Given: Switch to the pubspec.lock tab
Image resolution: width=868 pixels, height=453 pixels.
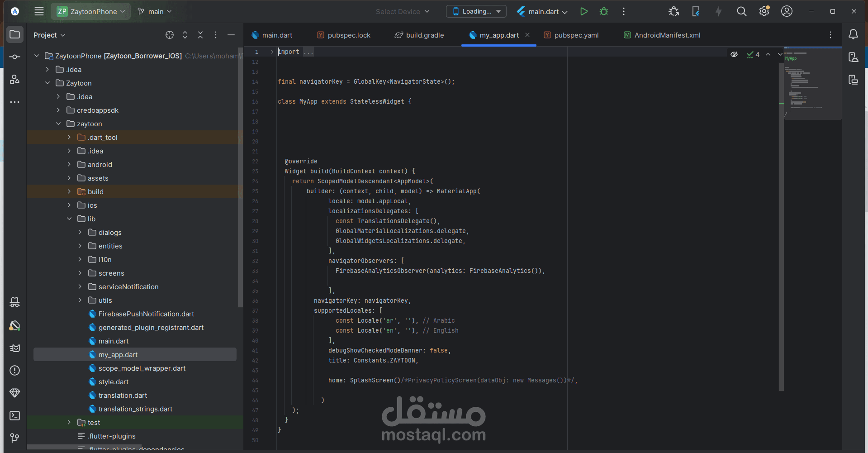Looking at the screenshot, I should pos(344,35).
